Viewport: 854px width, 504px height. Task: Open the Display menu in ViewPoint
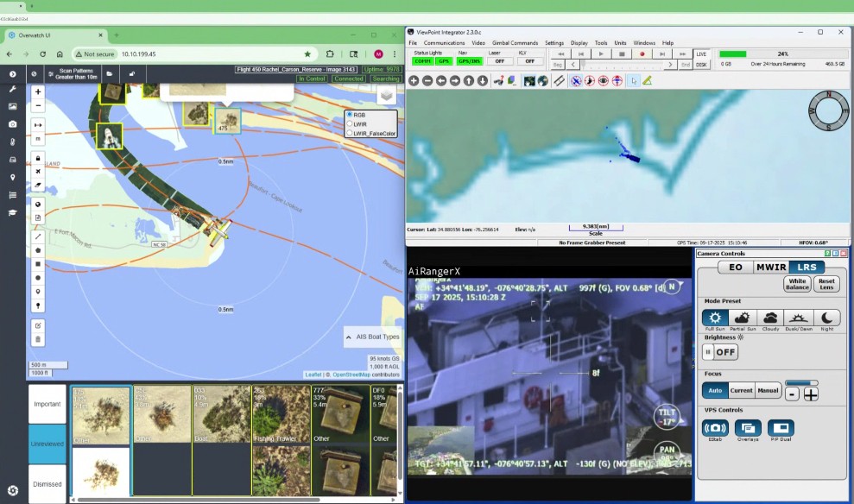[x=579, y=43]
